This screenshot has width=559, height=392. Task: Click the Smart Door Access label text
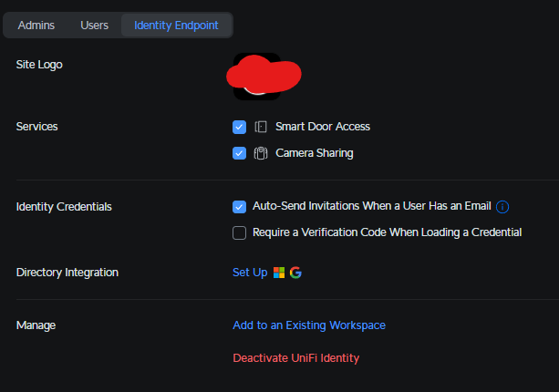click(323, 127)
